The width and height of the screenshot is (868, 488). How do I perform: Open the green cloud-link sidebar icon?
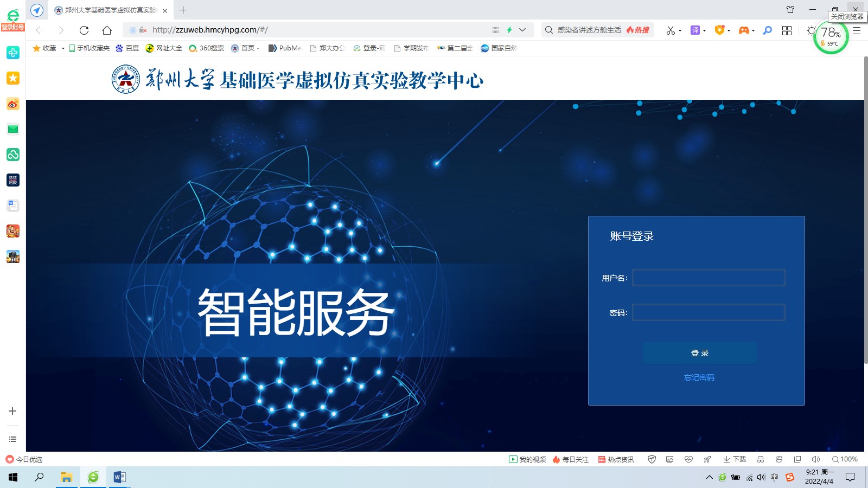point(13,155)
